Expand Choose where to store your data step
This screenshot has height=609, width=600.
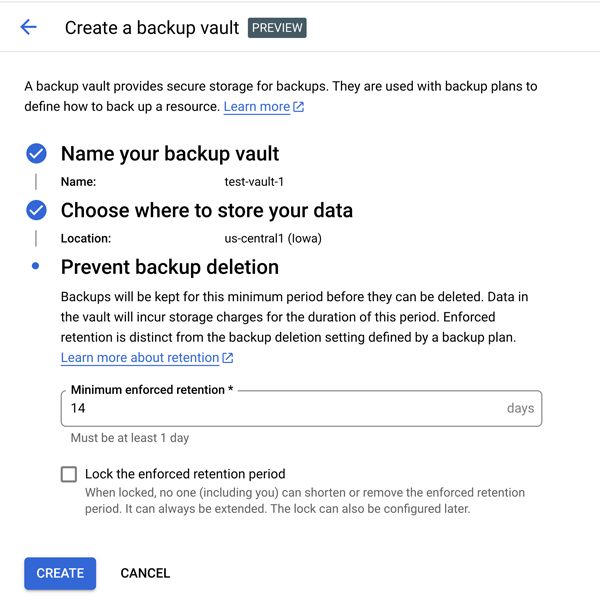pyautogui.click(x=206, y=210)
